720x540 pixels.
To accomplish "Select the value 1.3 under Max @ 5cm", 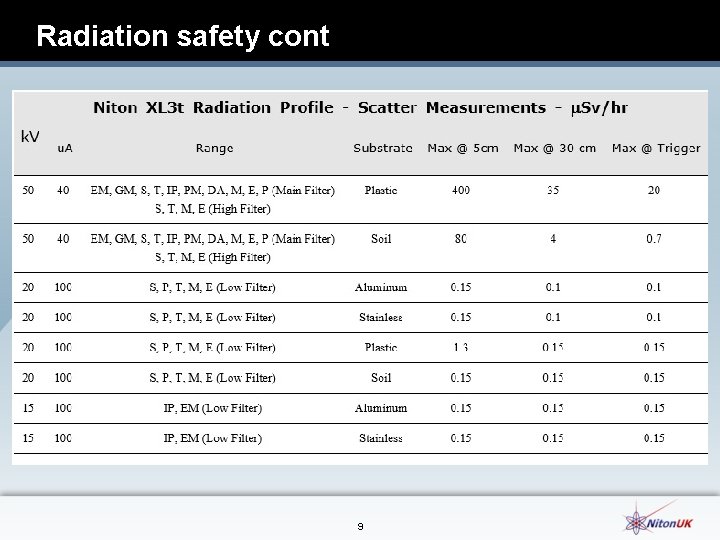I will coord(461,348).
